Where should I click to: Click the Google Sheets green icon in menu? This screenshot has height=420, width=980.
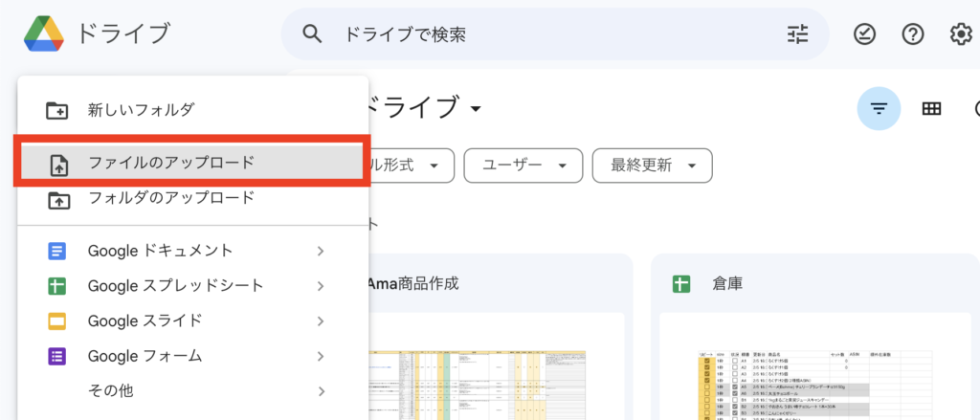(x=56, y=286)
